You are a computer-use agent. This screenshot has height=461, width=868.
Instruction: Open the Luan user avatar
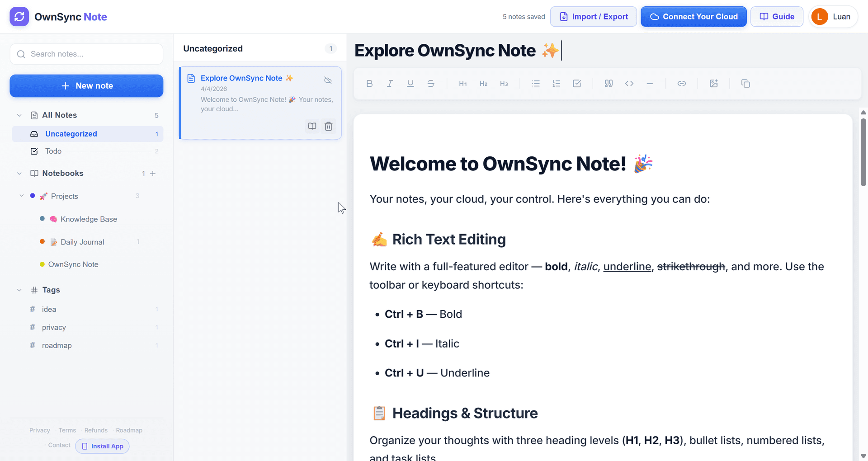[819, 17]
